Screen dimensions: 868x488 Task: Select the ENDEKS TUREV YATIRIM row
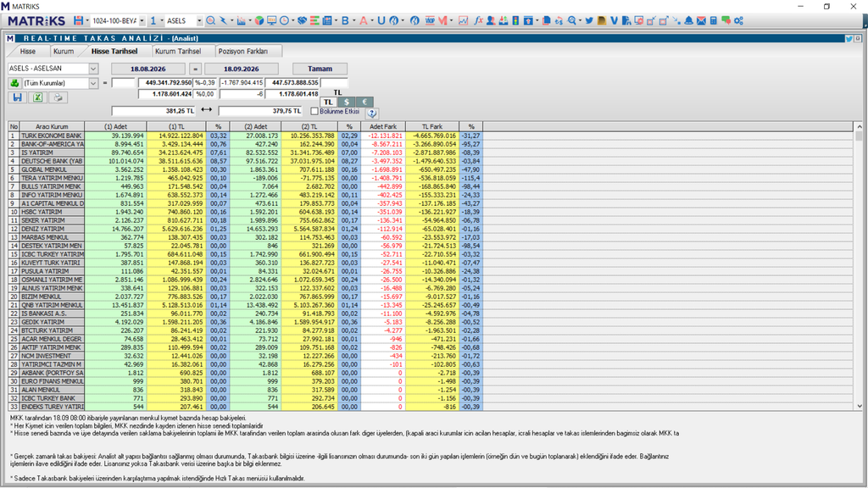pos(245,407)
